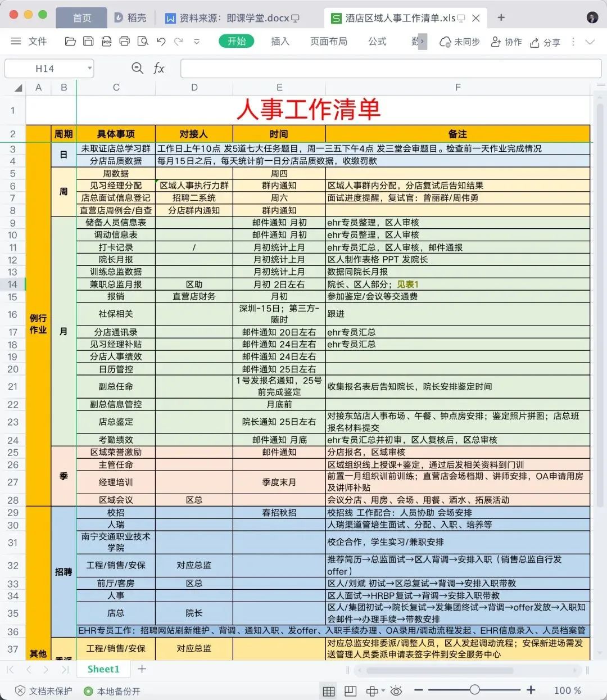Export to PDF via toolbar icon
Viewport: 607px width, 700px height.
(106, 41)
